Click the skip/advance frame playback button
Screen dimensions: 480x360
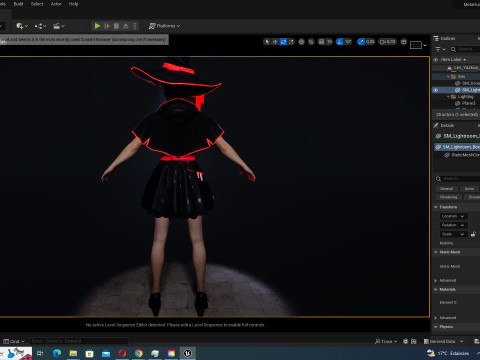(x=107, y=26)
